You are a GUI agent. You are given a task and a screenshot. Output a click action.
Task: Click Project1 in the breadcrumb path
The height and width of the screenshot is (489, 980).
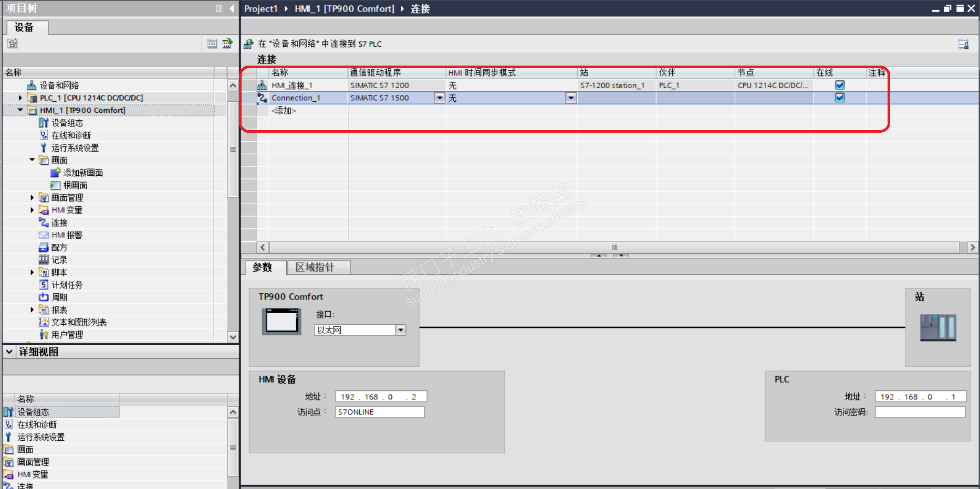[261, 9]
